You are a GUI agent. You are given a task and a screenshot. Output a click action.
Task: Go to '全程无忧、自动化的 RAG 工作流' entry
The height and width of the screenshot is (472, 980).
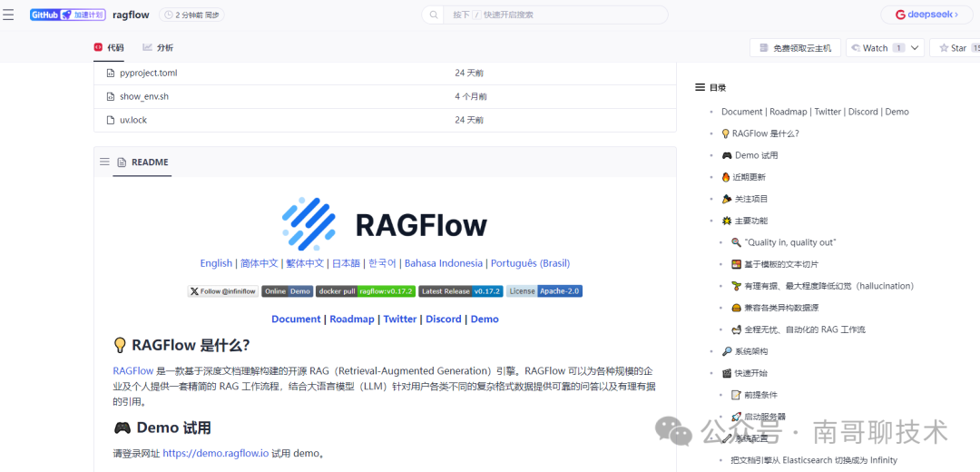[799, 329]
